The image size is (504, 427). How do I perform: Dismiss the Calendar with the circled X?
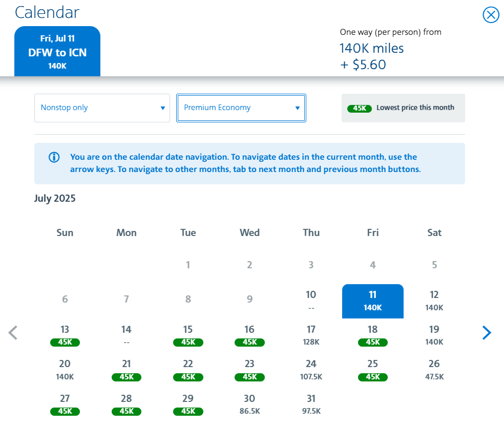491,15
